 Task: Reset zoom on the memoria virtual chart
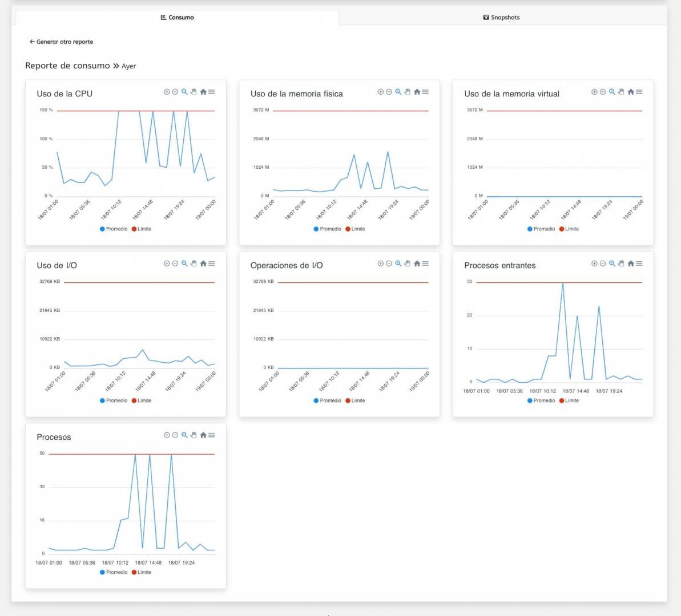[x=631, y=92]
